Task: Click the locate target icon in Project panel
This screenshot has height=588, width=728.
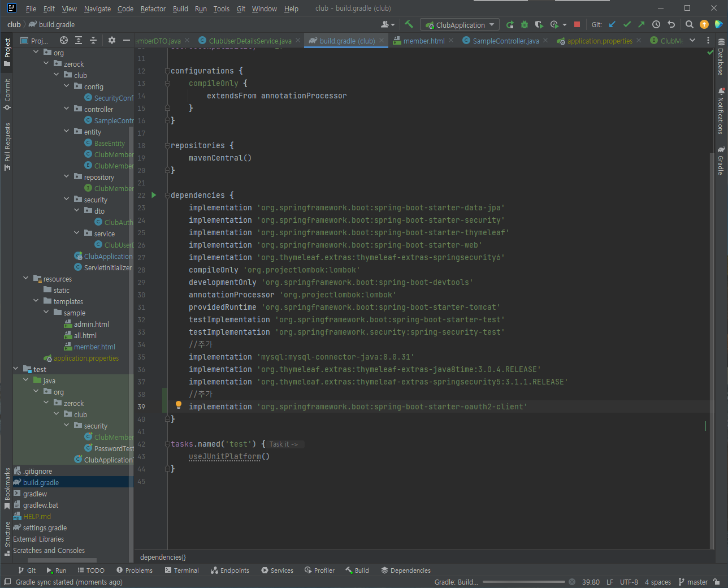Action: 64,40
